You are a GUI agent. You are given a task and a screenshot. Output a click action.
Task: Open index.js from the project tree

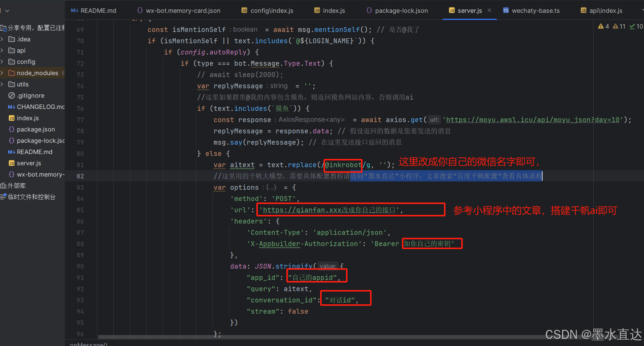[28, 118]
